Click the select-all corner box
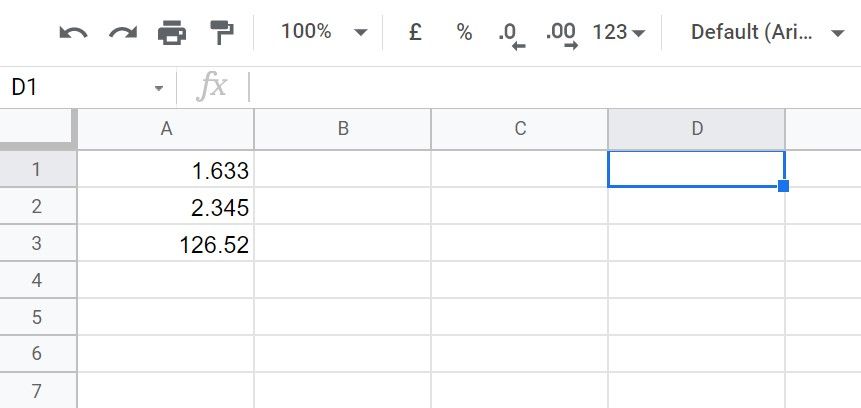Image resolution: width=861 pixels, height=408 pixels. coord(37,128)
